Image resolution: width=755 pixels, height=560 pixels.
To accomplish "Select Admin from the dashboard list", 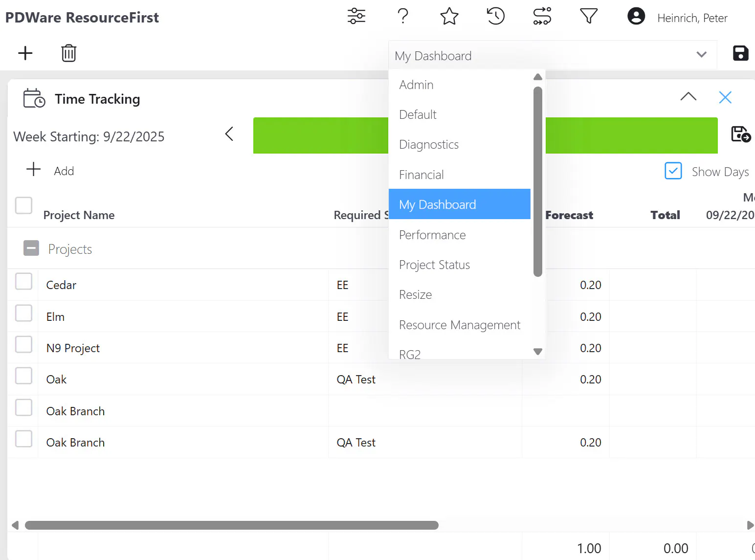I will coord(459,85).
